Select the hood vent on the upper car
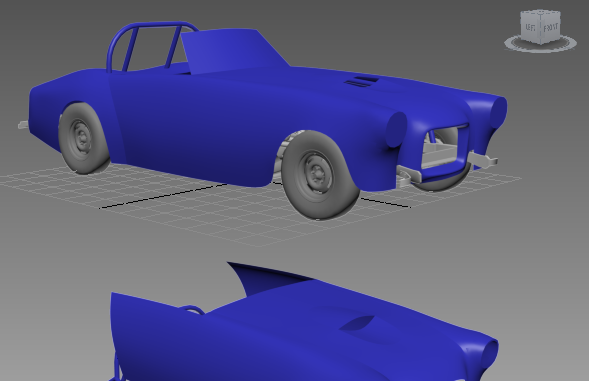 coord(361,82)
